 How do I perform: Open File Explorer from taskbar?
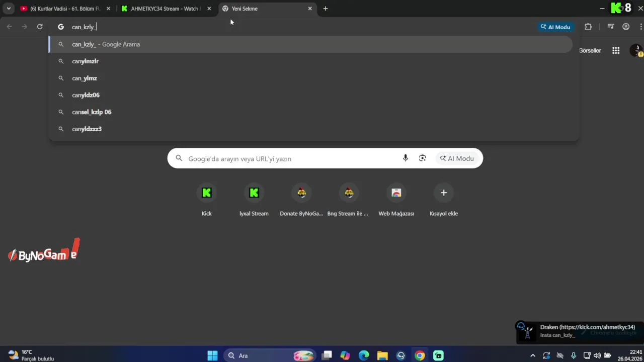(x=382, y=355)
